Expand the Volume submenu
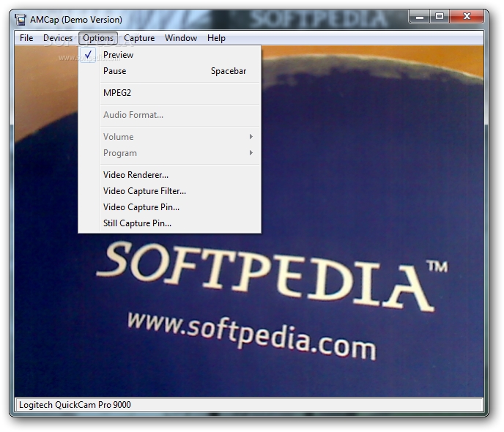 pyautogui.click(x=170, y=137)
